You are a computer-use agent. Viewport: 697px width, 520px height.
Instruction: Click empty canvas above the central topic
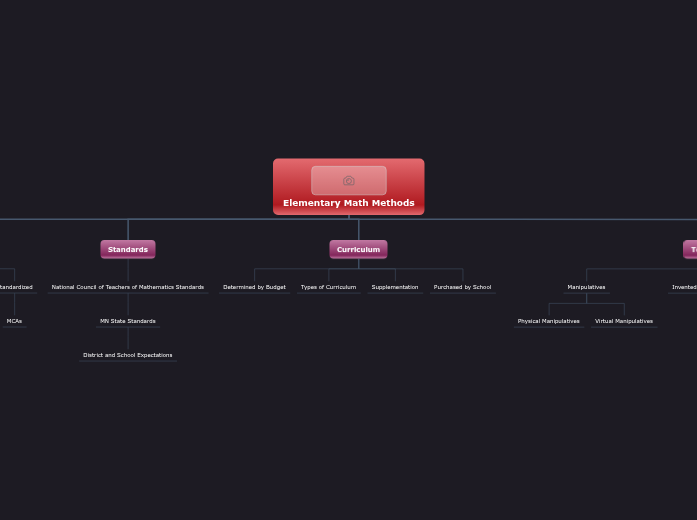point(348,80)
